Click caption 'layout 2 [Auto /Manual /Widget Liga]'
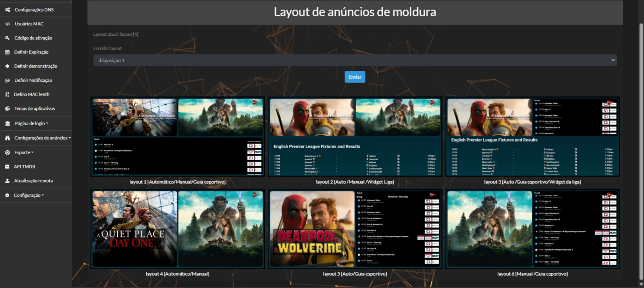Viewport: 644px width, 288px height. pos(355,182)
